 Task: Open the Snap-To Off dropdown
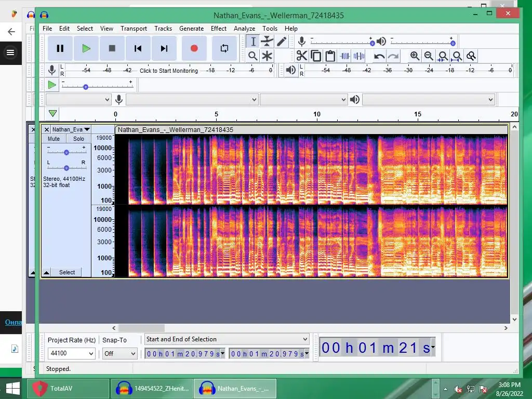(x=120, y=353)
